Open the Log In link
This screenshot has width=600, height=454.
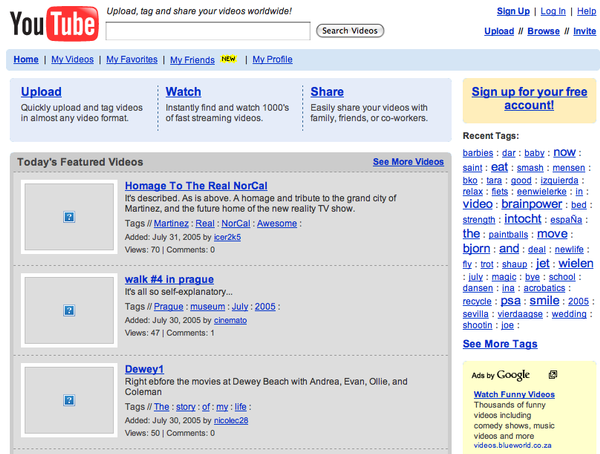(553, 11)
